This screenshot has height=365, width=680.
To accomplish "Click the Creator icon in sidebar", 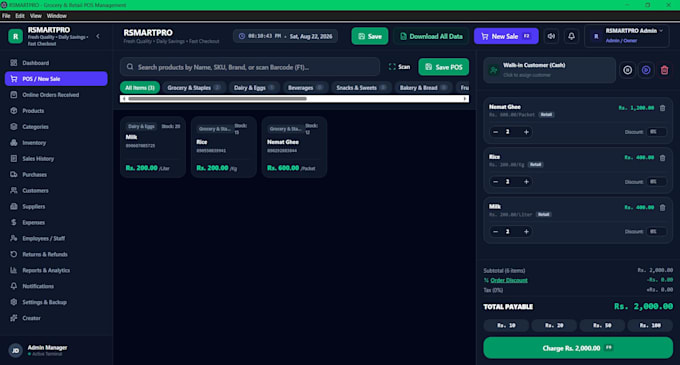I will pyautogui.click(x=14, y=318).
